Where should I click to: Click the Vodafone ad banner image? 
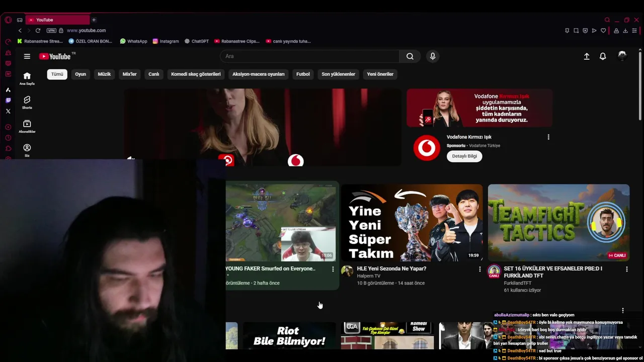479,108
